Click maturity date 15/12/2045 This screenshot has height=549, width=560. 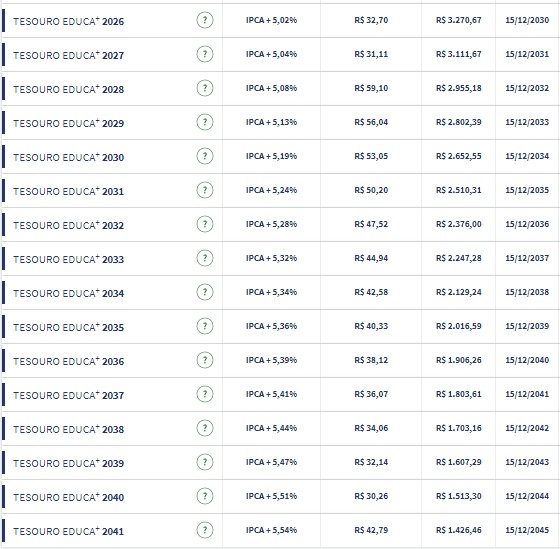tap(527, 530)
